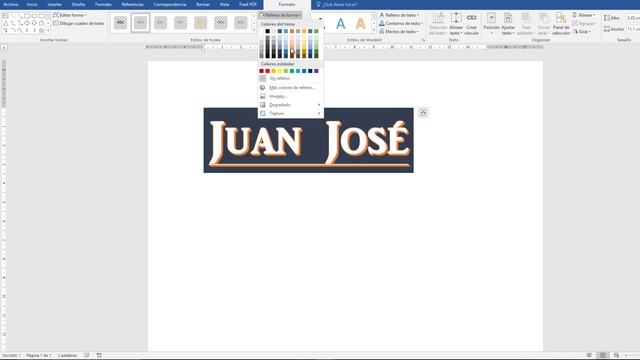Choose Sin relleno option
This screenshot has width=640, height=360.
coord(290,78)
